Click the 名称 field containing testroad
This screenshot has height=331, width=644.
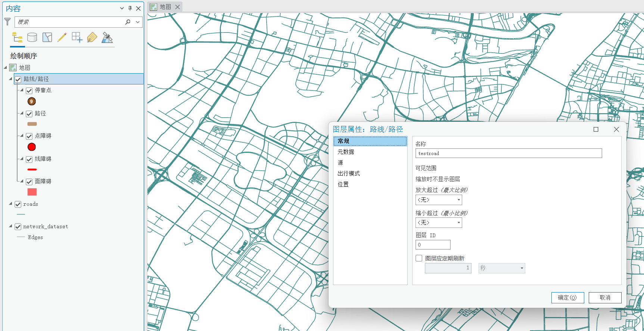(x=508, y=153)
